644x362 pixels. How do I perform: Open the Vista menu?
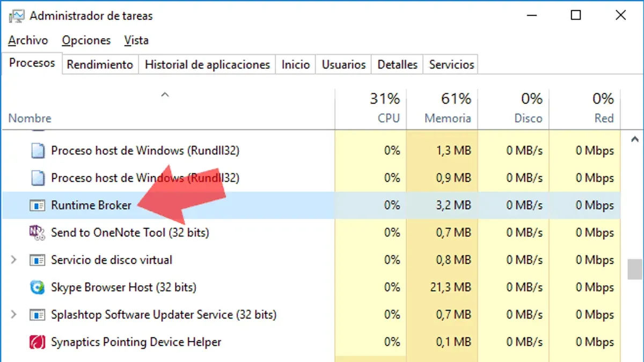pos(136,40)
